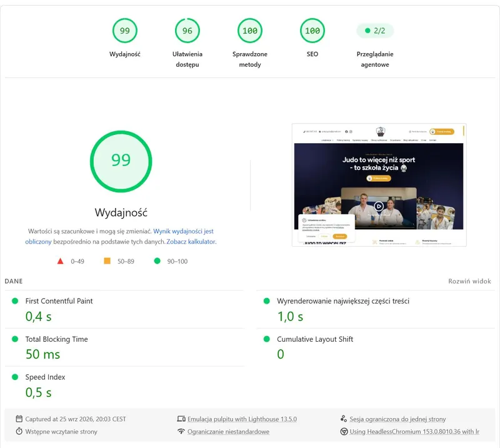Open the Sprawdzone metody gauge showing 100
Screen dimensions: 500x448
click(x=249, y=31)
